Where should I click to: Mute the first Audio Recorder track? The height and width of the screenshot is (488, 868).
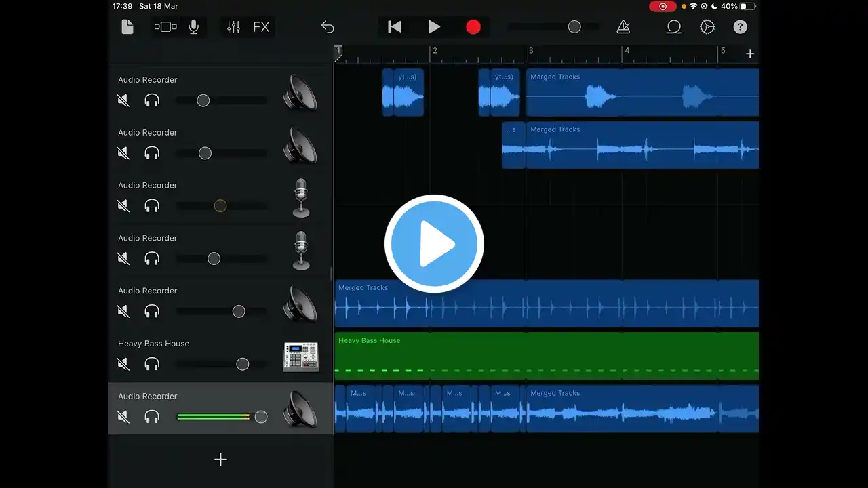[123, 100]
